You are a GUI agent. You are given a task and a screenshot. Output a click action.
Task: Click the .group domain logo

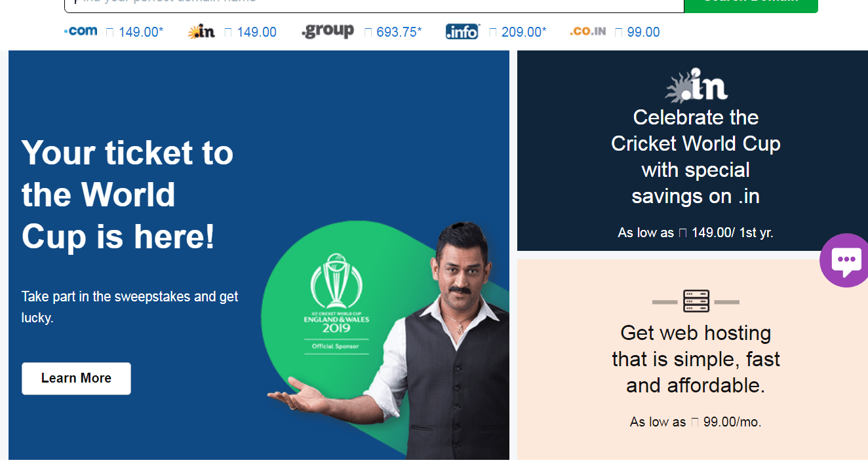pos(328,31)
